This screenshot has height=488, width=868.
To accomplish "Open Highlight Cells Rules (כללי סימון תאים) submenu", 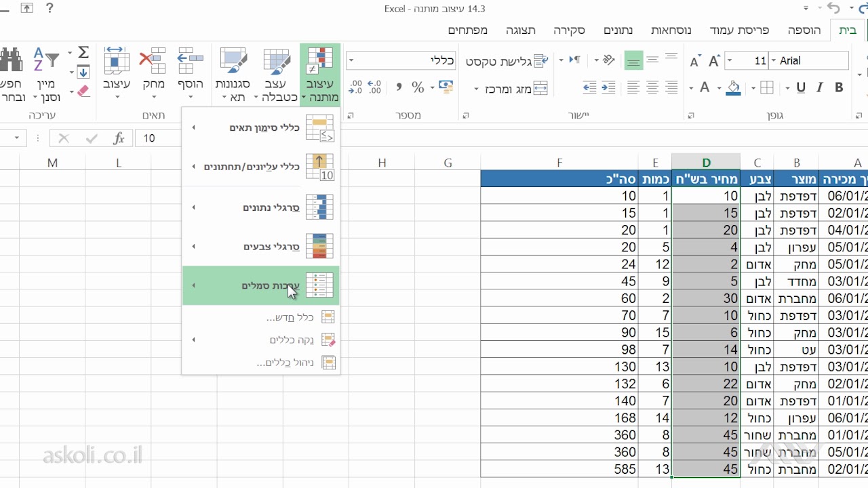I will (261, 128).
